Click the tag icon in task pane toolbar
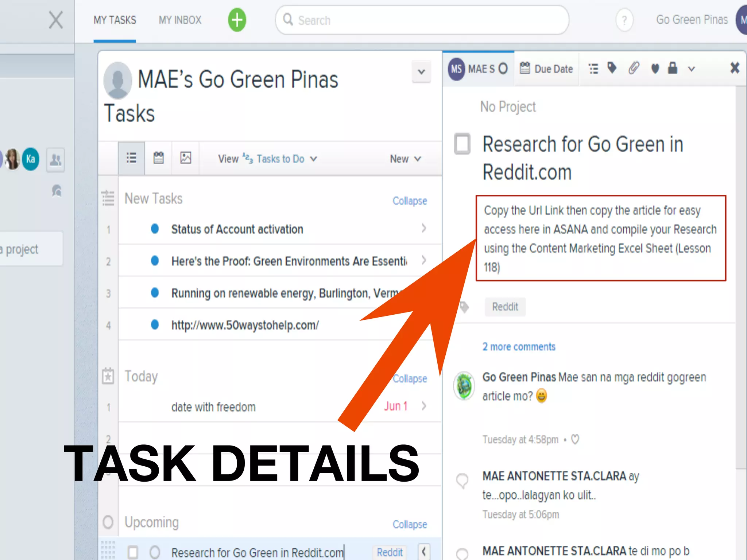 point(612,68)
